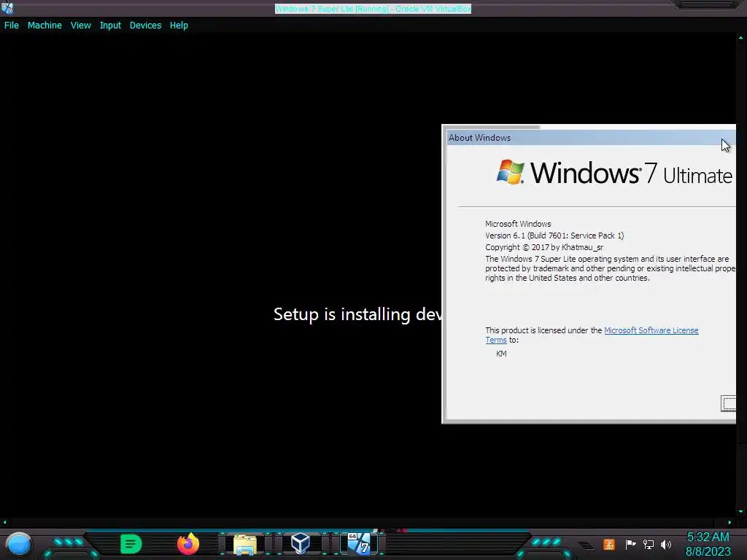The height and width of the screenshot is (560, 747).
Task: Open the green notes app on the taskbar
Action: [131, 544]
